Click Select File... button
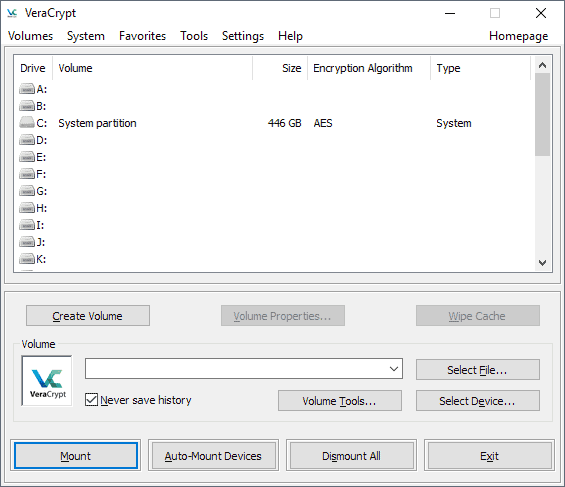Viewport: 565px width, 487px height. [477, 370]
